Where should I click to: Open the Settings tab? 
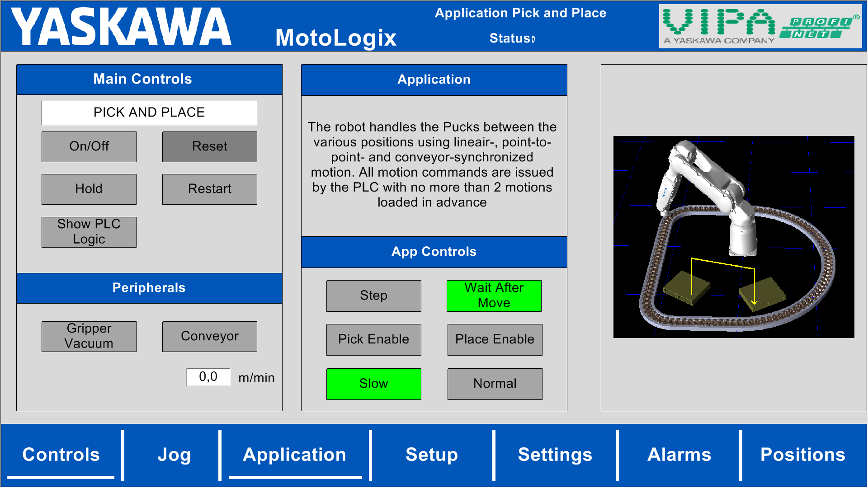click(555, 455)
